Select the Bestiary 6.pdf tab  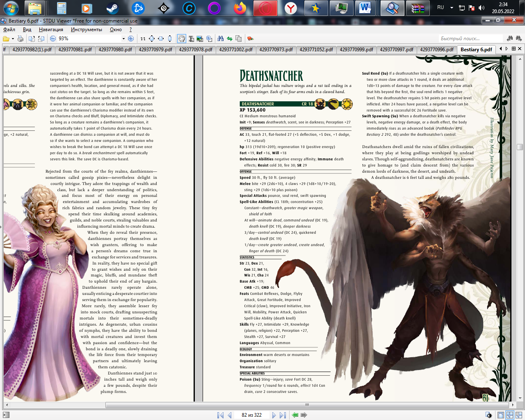click(476, 50)
